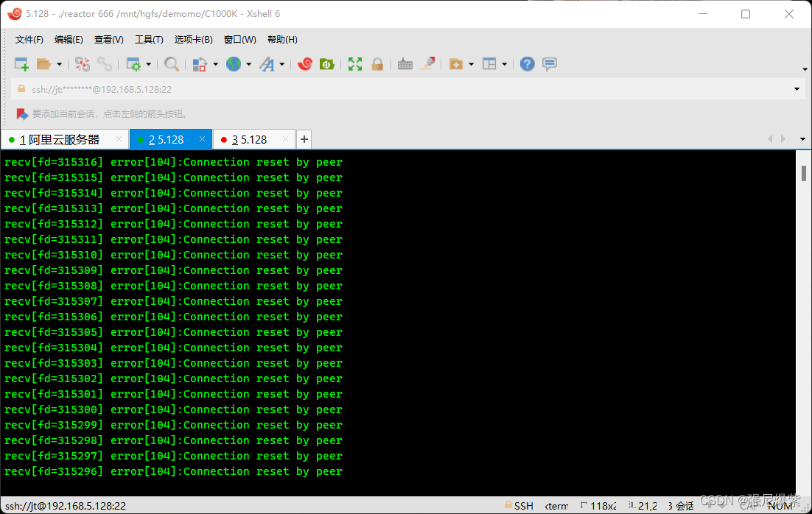812x514 pixels.
Task: Open the tab list dropdown arrow
Action: tap(802, 139)
